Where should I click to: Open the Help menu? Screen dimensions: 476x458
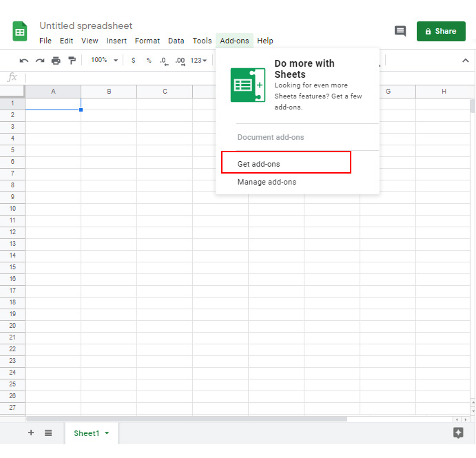(265, 41)
